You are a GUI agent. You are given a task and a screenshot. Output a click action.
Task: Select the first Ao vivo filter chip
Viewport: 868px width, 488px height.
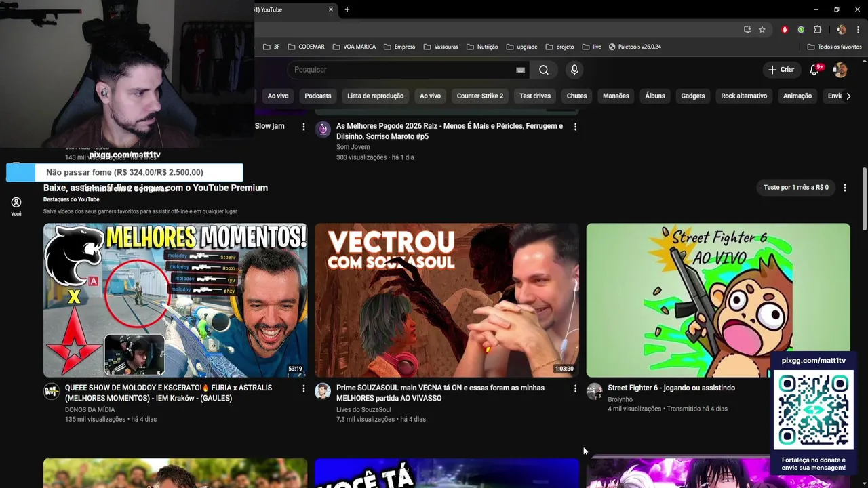pos(278,96)
